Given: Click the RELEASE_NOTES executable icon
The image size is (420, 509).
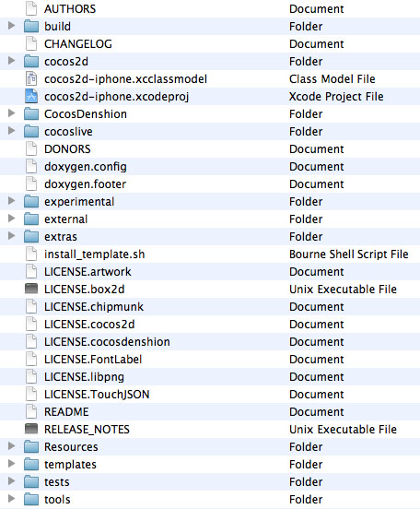Looking at the screenshot, I should (x=31, y=429).
